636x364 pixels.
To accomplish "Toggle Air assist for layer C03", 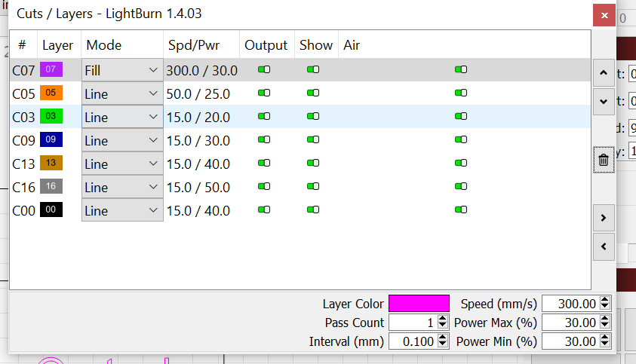I will pyautogui.click(x=461, y=116).
